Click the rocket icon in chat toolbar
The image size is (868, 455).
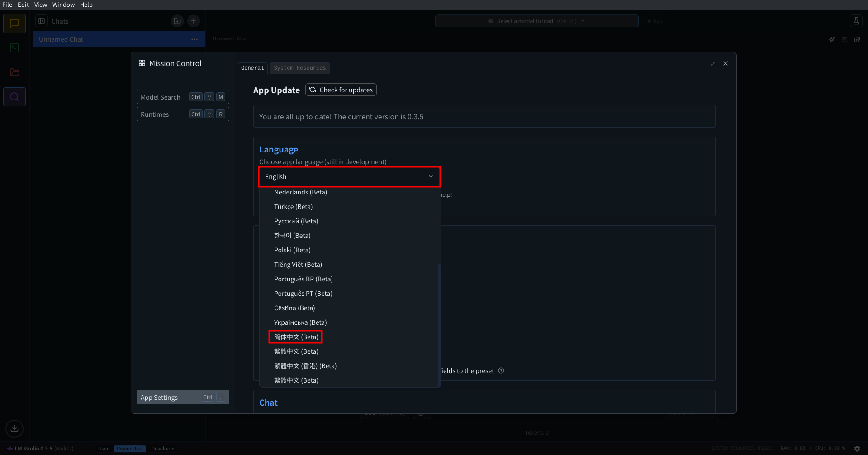coord(832,39)
